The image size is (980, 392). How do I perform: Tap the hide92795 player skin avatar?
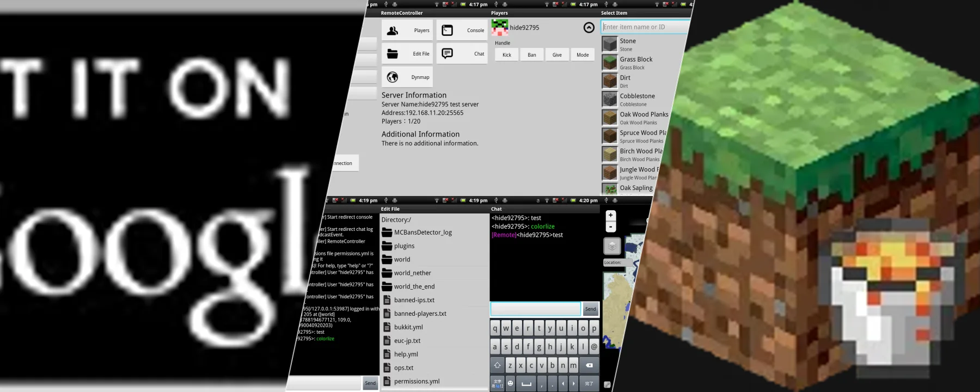click(x=500, y=27)
